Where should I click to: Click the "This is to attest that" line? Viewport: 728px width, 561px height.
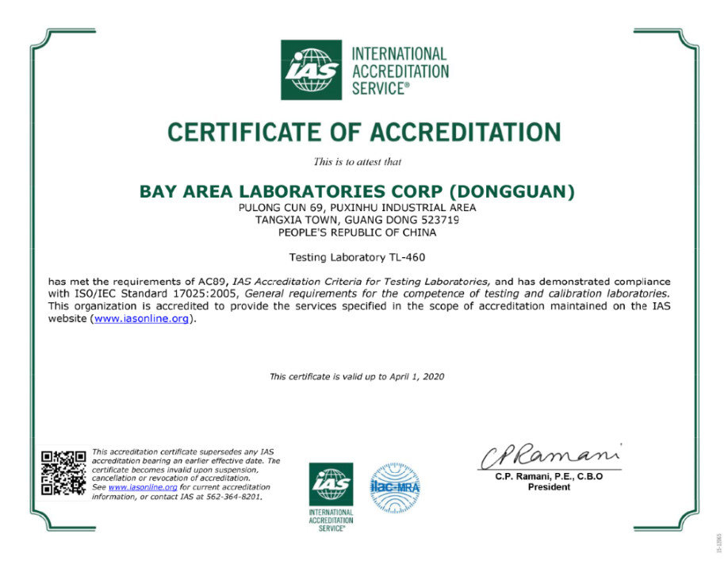point(357,162)
